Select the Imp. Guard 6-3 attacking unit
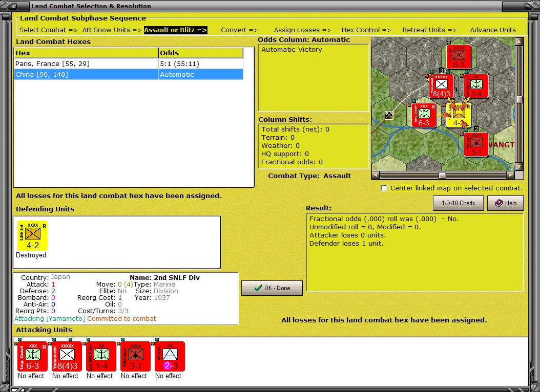Viewport: 540px width, 392px height. click(32, 356)
